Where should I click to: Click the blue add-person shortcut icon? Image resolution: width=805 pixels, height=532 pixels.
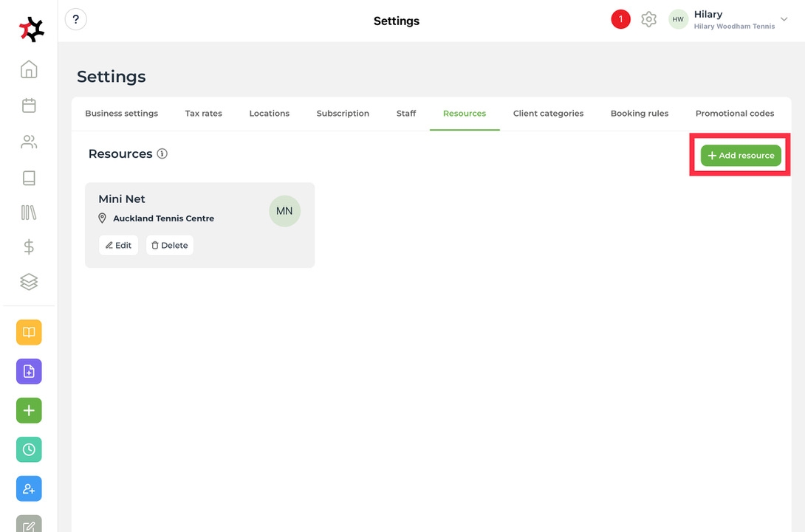pos(29,488)
